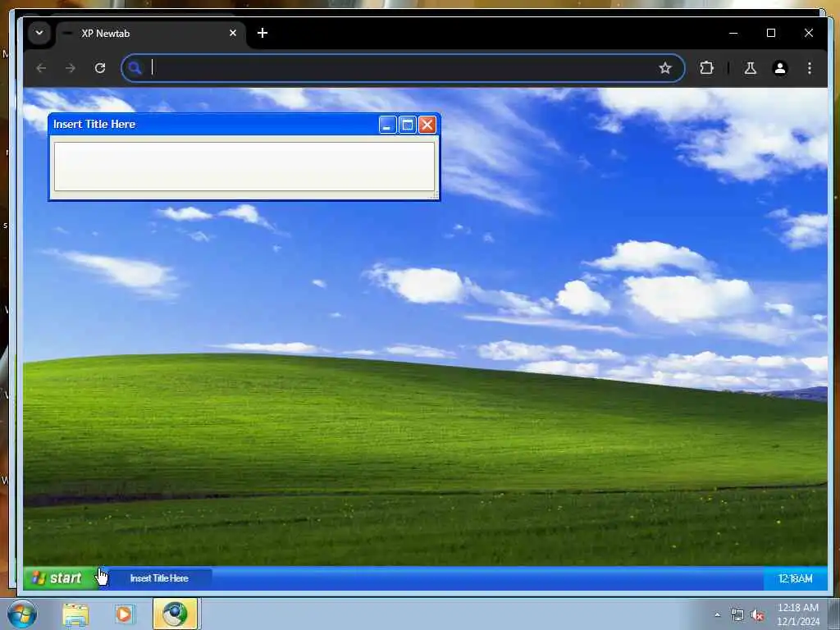The image size is (840, 630).
Task: Reload the page with the refresh icon
Action: point(100,68)
